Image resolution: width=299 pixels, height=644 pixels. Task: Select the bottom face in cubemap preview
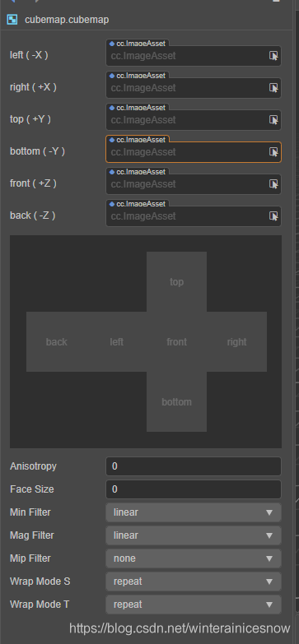pos(176,401)
